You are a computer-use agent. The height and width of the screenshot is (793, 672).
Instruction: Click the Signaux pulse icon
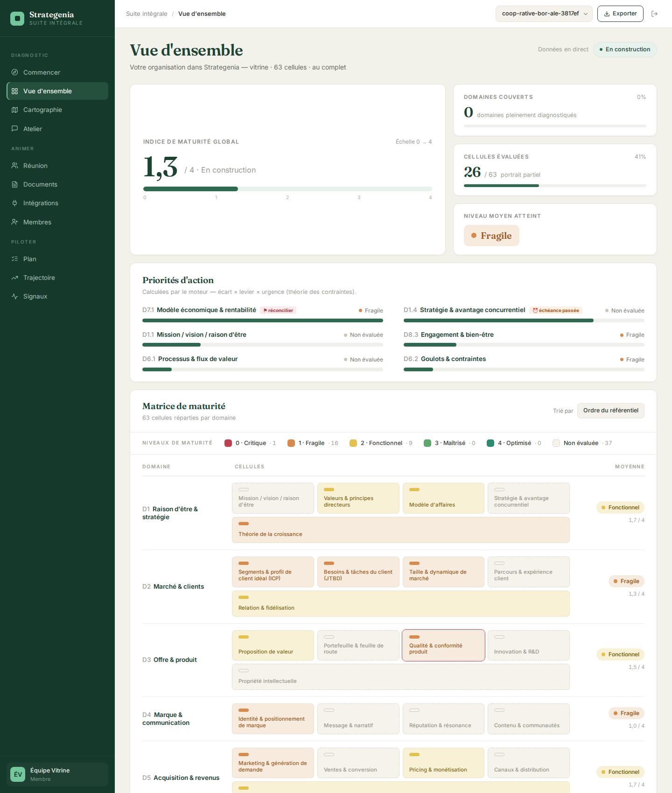(x=15, y=296)
